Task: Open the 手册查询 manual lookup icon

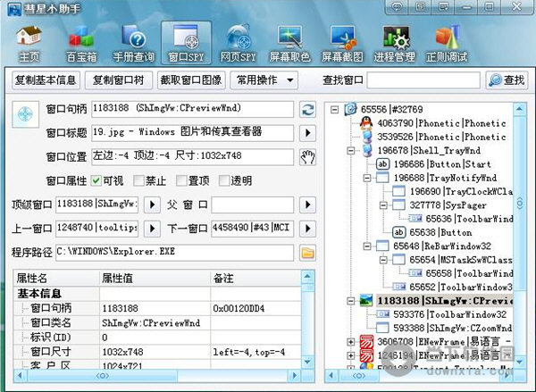Action: click(134, 44)
